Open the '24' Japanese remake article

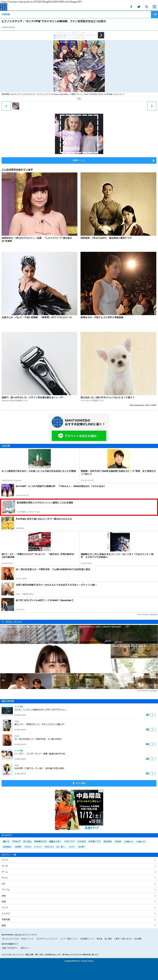pos(79,573)
